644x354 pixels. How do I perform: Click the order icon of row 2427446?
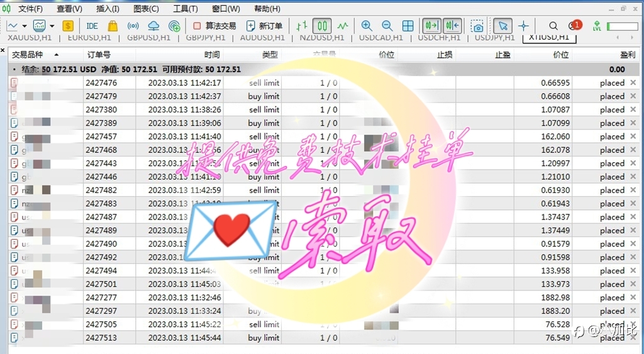(x=14, y=177)
